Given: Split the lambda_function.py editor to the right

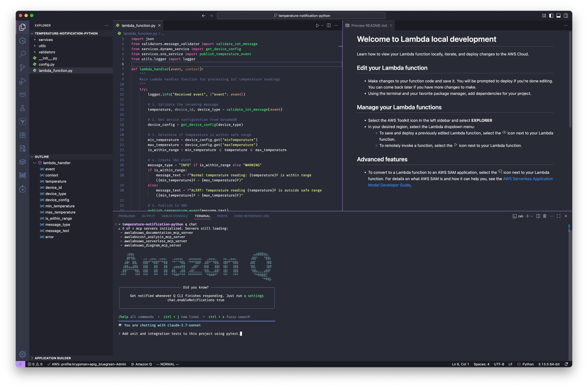Looking at the screenshot, I should (329, 26).
